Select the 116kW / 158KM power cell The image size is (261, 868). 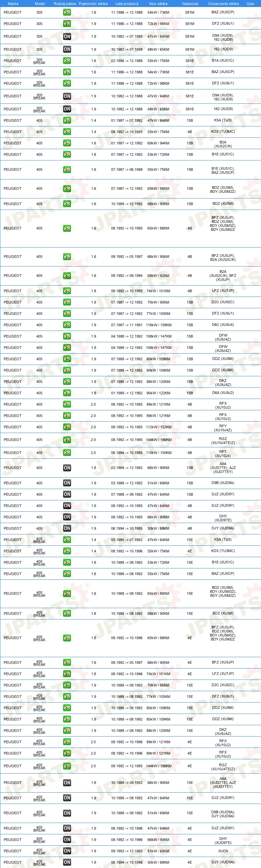pyautogui.click(x=159, y=325)
